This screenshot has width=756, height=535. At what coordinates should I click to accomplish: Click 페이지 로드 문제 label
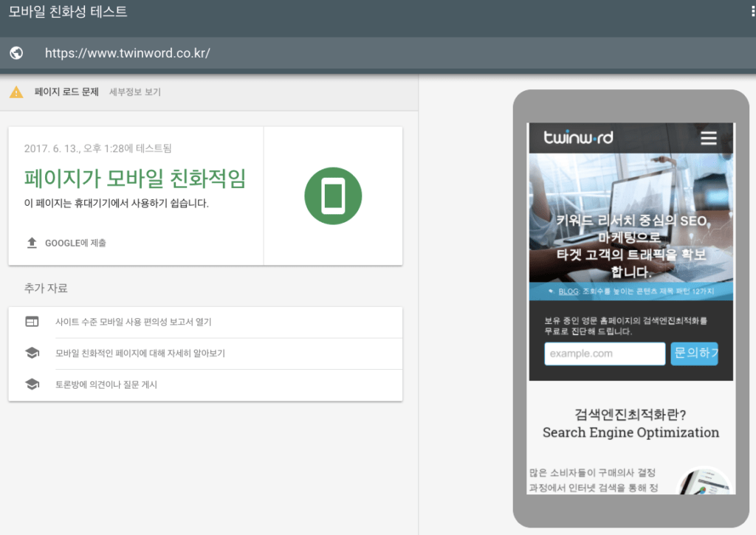point(66,92)
